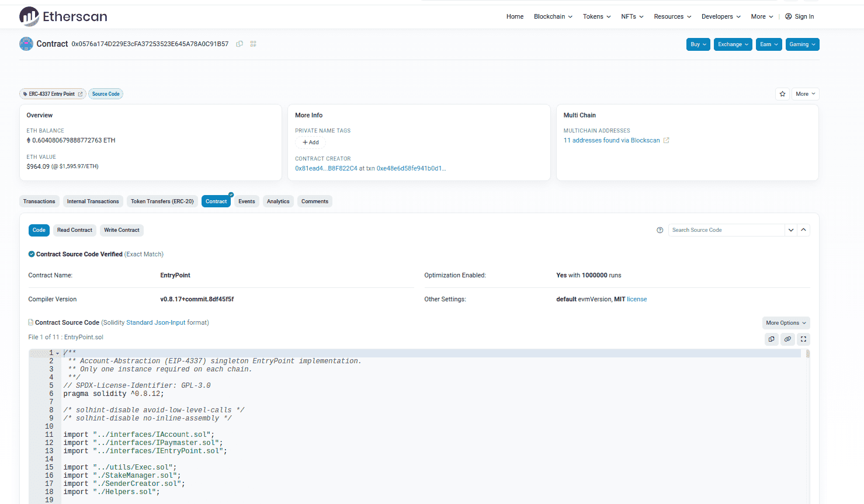Open the Blockchain dropdown menu
This screenshot has width=864, height=504.
[x=553, y=16]
